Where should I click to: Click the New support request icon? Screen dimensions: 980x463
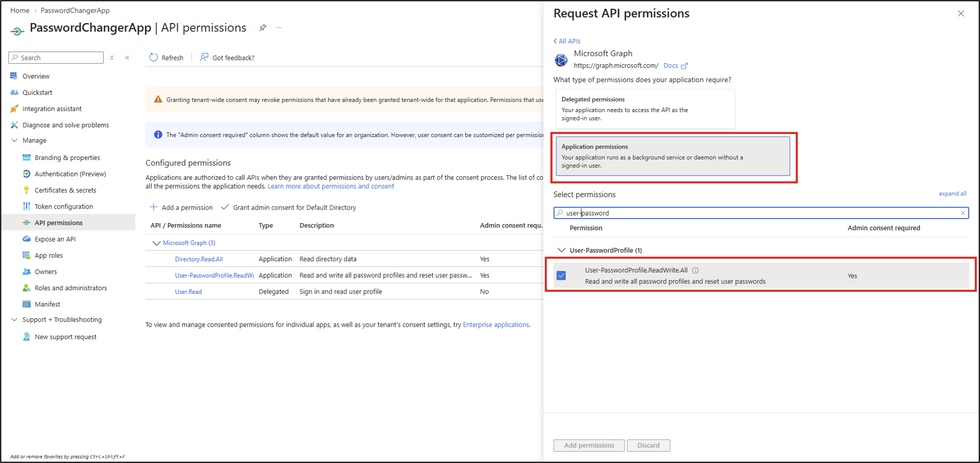tap(27, 337)
